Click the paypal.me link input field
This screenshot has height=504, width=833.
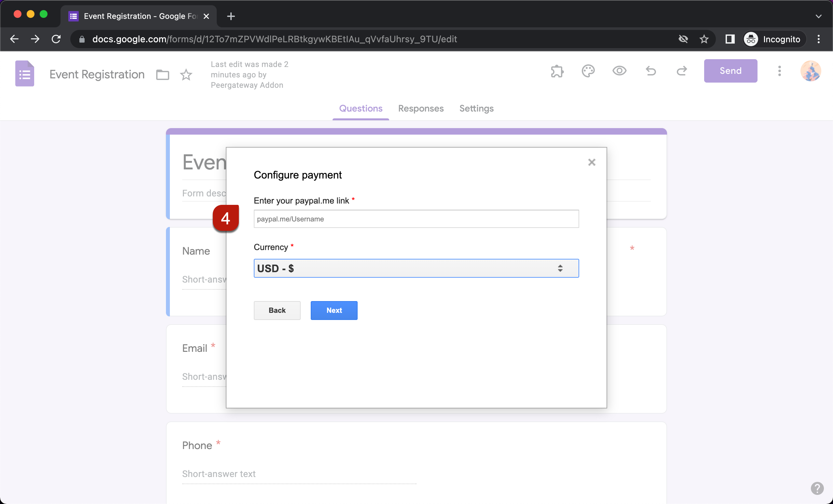tap(416, 219)
